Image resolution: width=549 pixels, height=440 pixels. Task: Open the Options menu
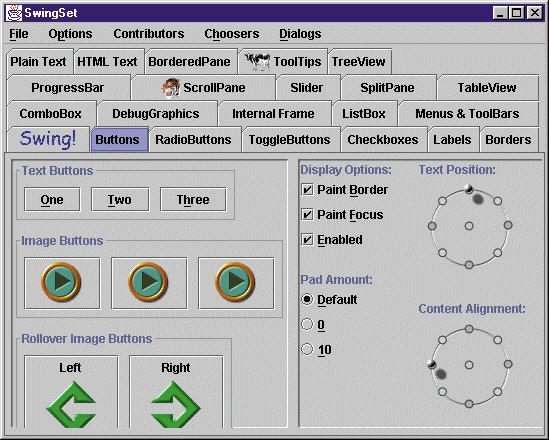point(70,34)
